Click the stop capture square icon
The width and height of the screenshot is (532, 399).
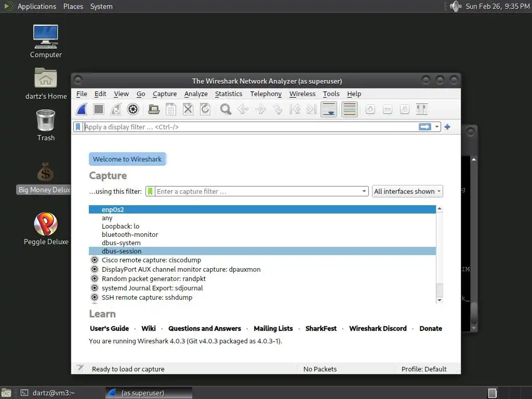tap(99, 109)
